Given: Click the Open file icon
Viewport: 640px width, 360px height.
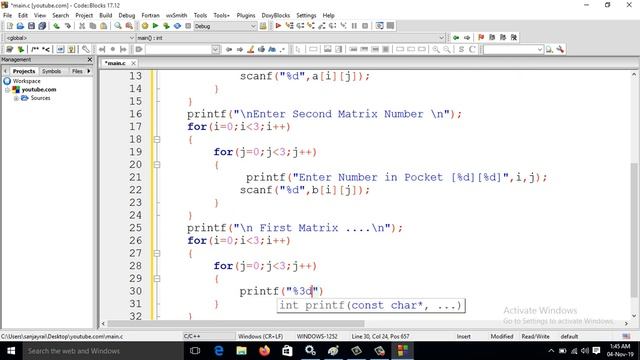Looking at the screenshot, I should tap(20, 26).
